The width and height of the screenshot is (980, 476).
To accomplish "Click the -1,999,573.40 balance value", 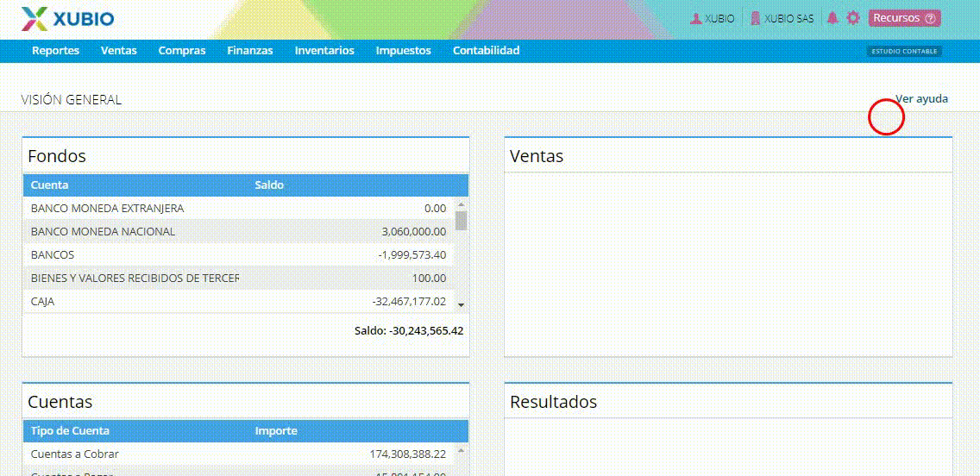I will [x=411, y=255].
